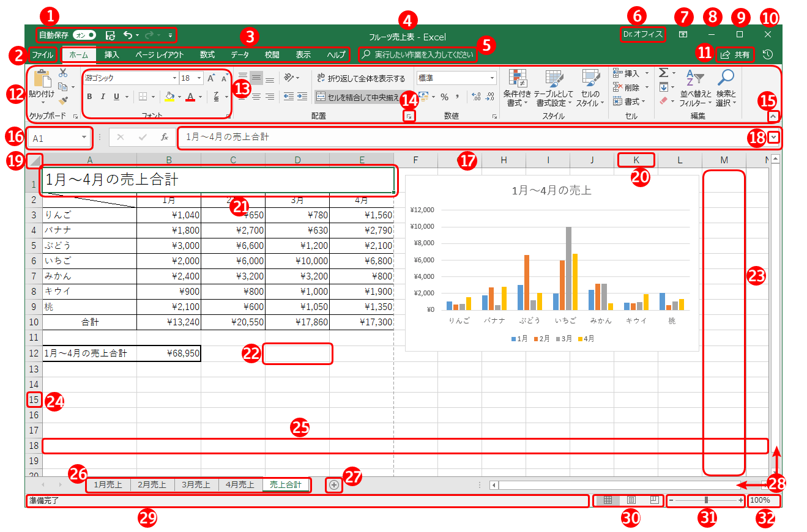Toggle Underline formatting
The height and width of the screenshot is (532, 807).
(116, 97)
